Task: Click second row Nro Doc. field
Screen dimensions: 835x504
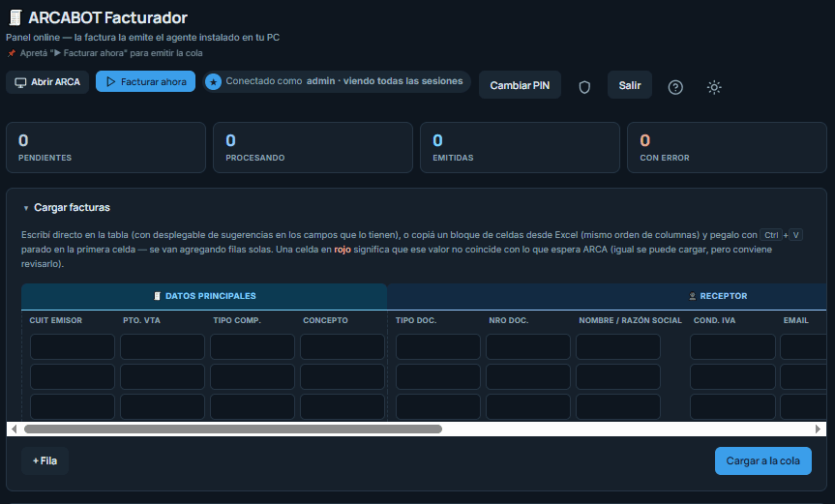Action: click(x=528, y=377)
